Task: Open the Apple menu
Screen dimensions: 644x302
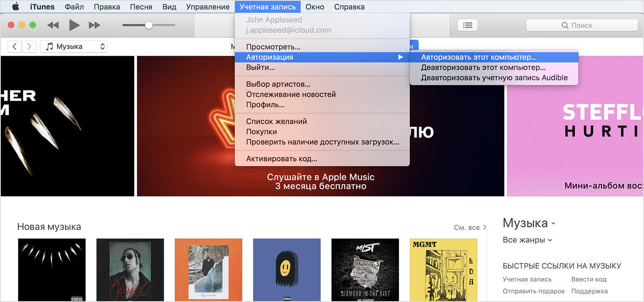Action: 16,7
